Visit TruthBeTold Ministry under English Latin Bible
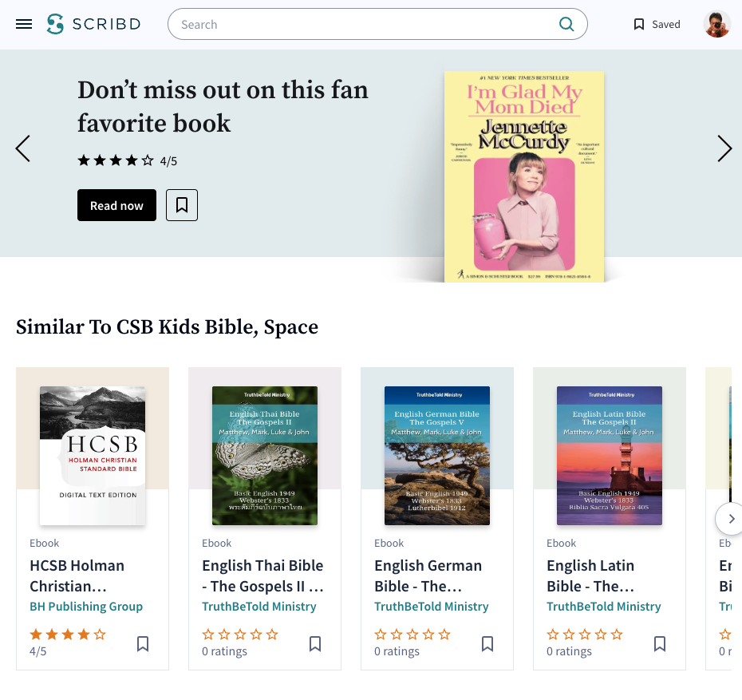 pyautogui.click(x=603, y=607)
